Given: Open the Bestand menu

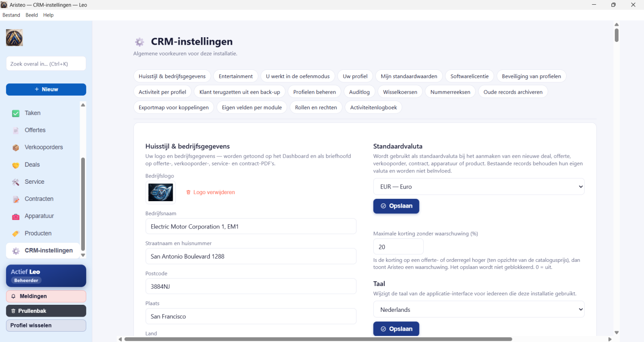Looking at the screenshot, I should [x=11, y=15].
